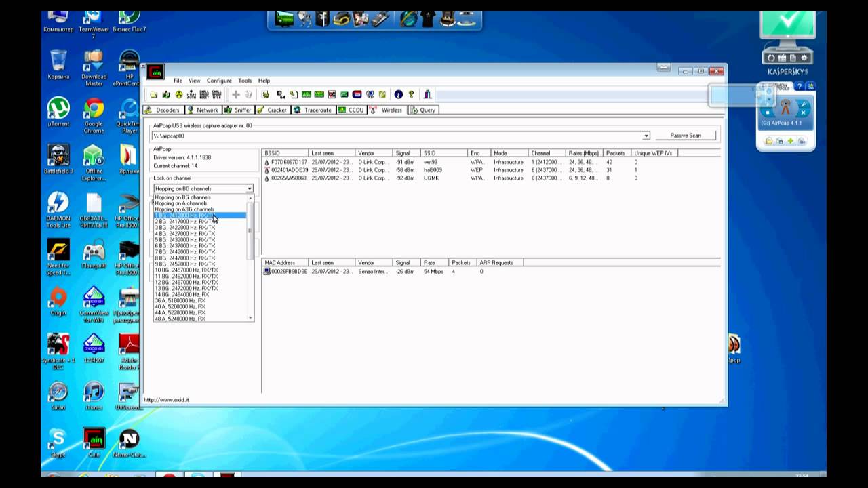Select the Recycle Bin (Корзина) icon
The width and height of the screenshot is (868, 488).
coord(58,65)
